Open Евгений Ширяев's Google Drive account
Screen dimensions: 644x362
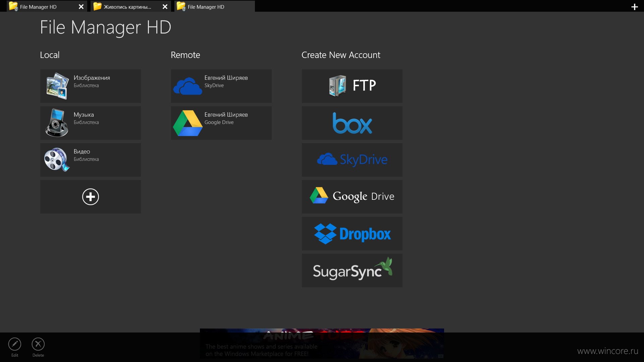(221, 123)
